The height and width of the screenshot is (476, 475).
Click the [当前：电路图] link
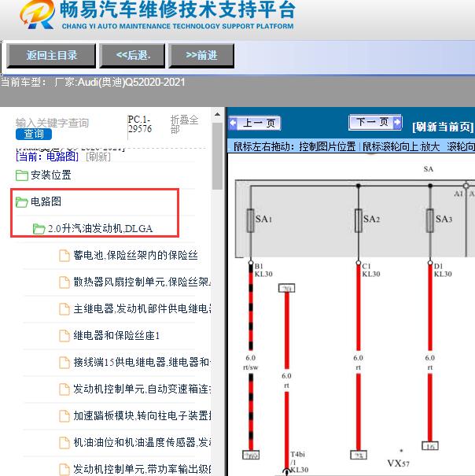[x=47, y=157]
